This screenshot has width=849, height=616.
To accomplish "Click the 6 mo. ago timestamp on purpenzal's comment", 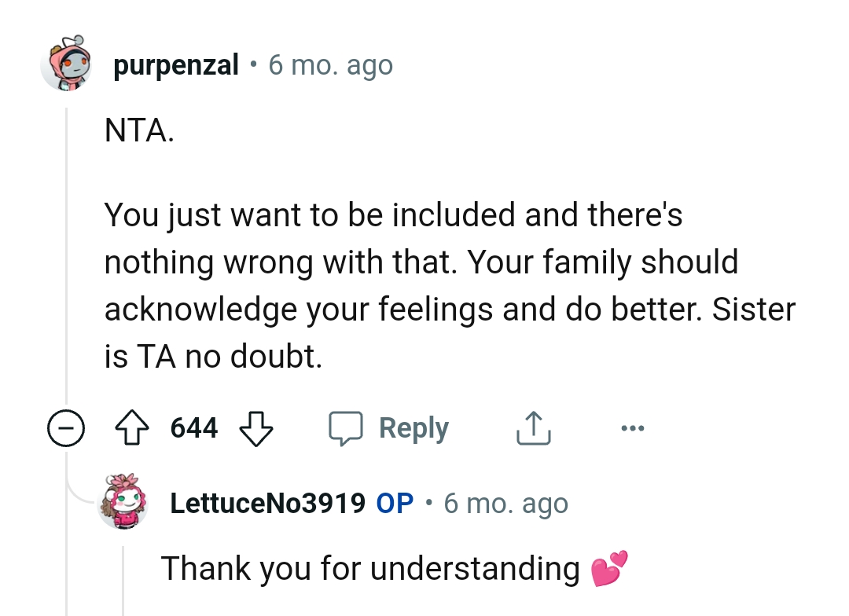I will 330,64.
